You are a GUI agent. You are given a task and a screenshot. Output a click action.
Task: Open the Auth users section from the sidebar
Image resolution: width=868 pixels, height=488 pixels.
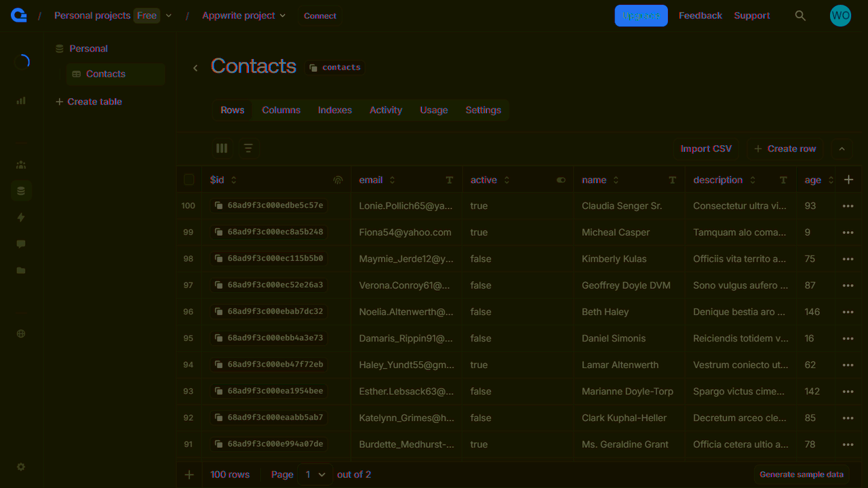click(x=20, y=164)
